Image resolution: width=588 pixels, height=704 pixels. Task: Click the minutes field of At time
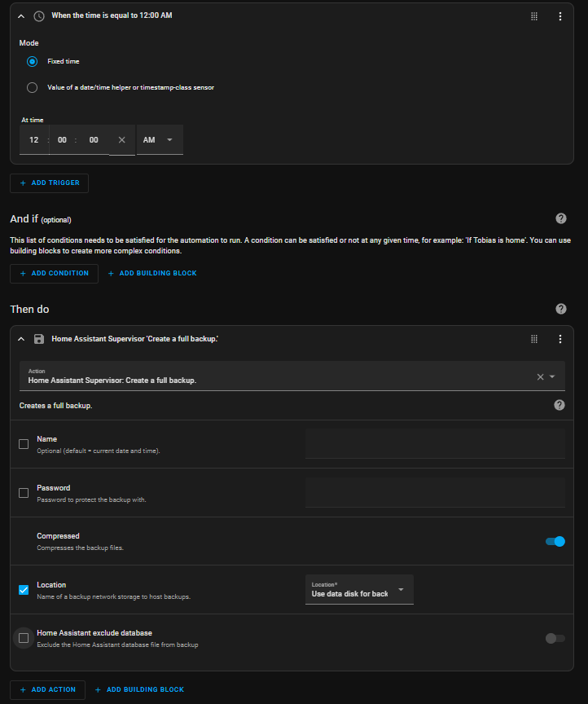(63, 140)
